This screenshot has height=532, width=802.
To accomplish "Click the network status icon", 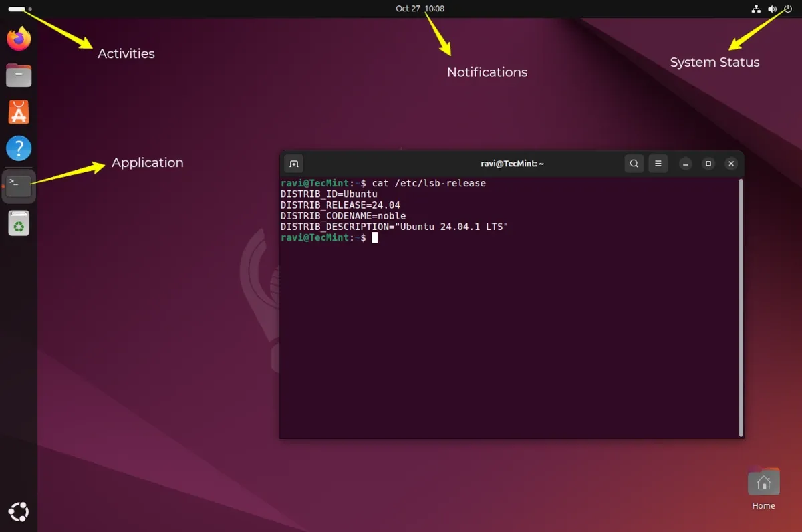I will [x=756, y=9].
